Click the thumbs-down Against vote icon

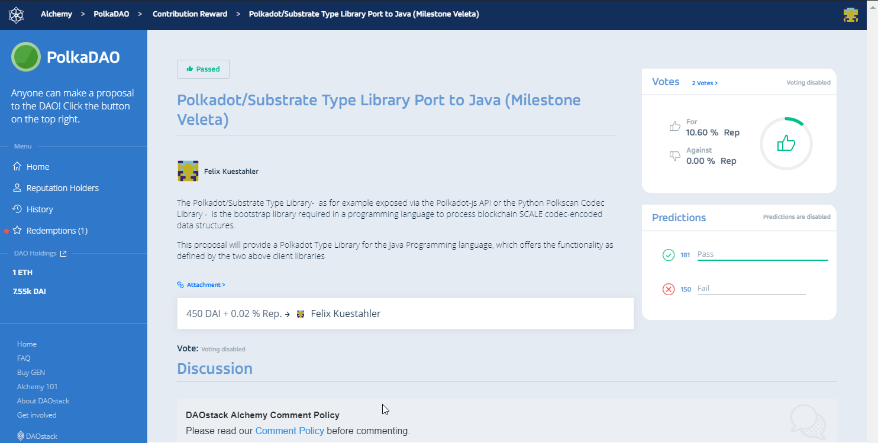674,156
